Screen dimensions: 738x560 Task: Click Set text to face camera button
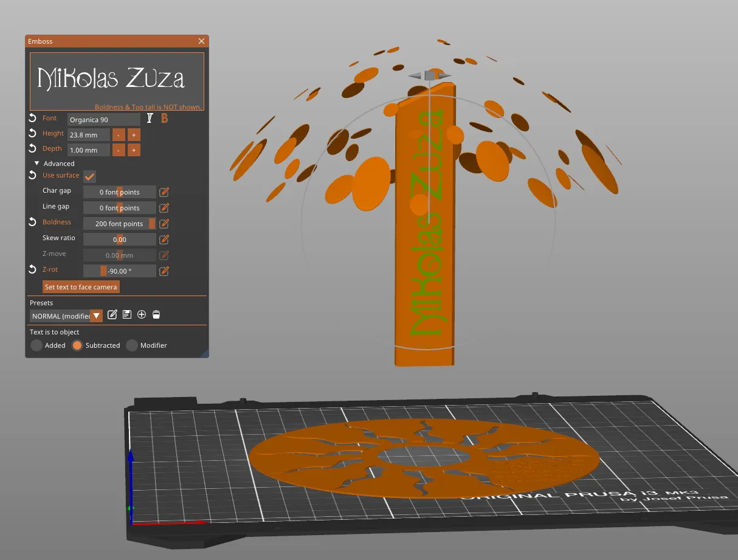click(x=81, y=287)
